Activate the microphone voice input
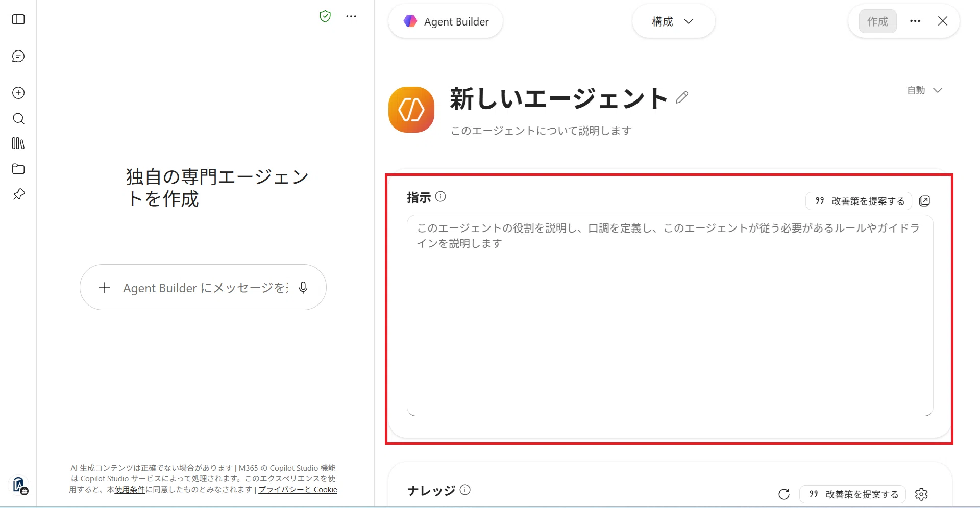Screen dimensions: 980x508 (303, 288)
